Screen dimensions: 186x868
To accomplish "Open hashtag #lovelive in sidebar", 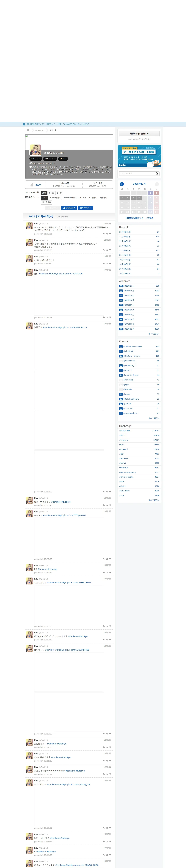I will pos(124,458).
